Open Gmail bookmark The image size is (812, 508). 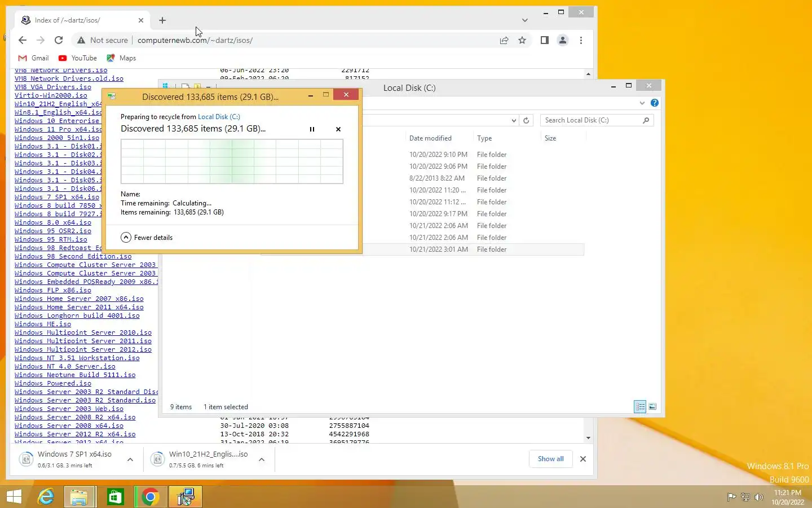click(x=34, y=58)
